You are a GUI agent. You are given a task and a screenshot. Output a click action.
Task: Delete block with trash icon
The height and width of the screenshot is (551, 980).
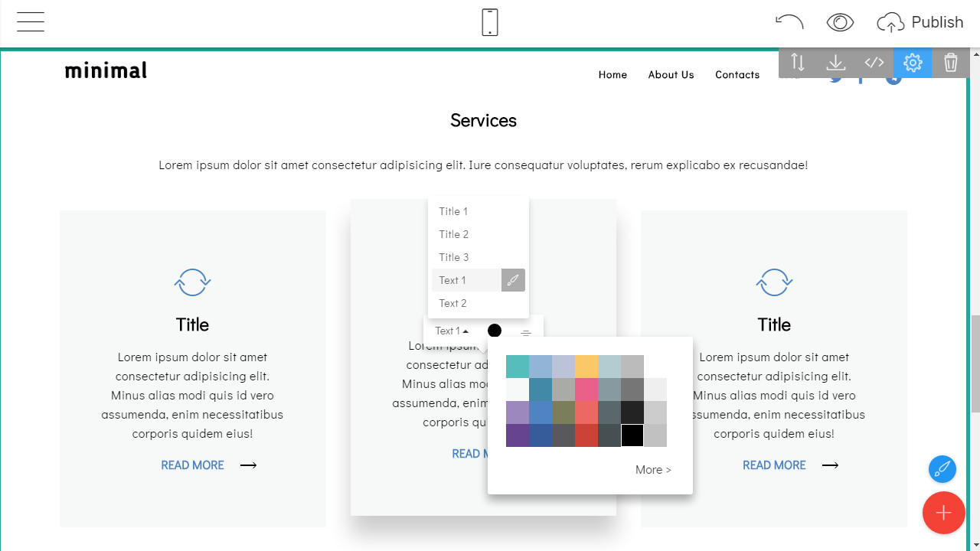point(951,63)
